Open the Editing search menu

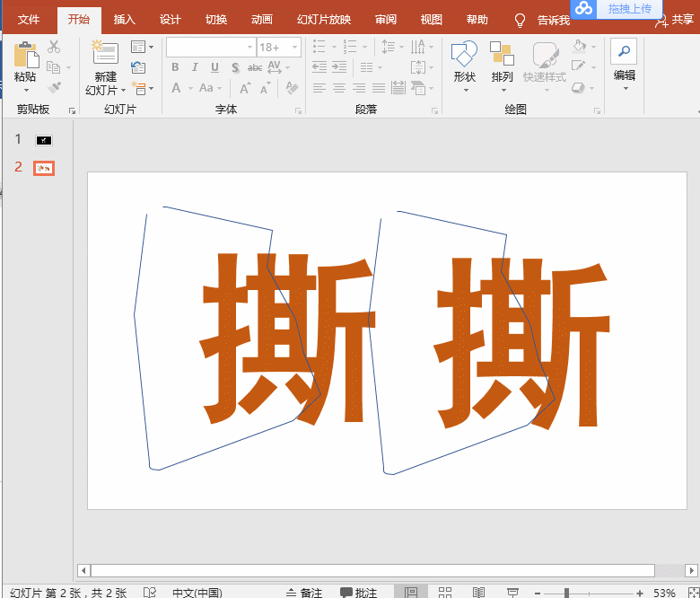[x=624, y=63]
